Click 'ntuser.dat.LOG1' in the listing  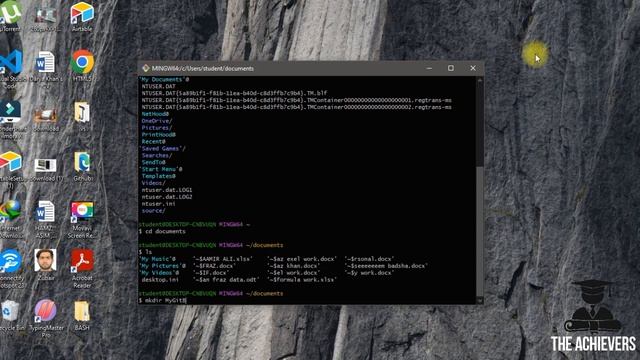[x=167, y=190]
